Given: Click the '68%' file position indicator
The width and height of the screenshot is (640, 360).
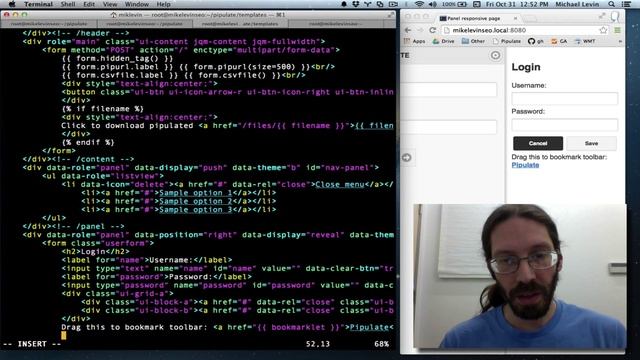Looking at the screenshot, I should point(381,344).
